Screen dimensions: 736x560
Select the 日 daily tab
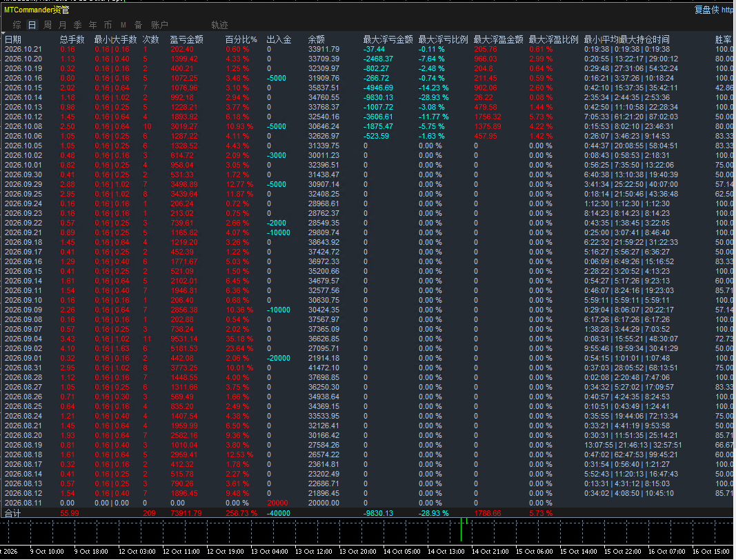click(32, 25)
